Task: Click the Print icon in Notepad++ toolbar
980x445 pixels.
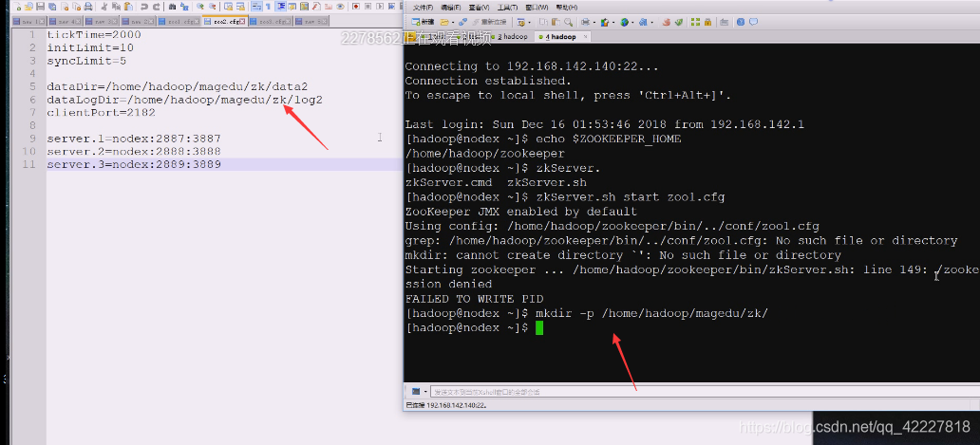Action: click(88, 7)
